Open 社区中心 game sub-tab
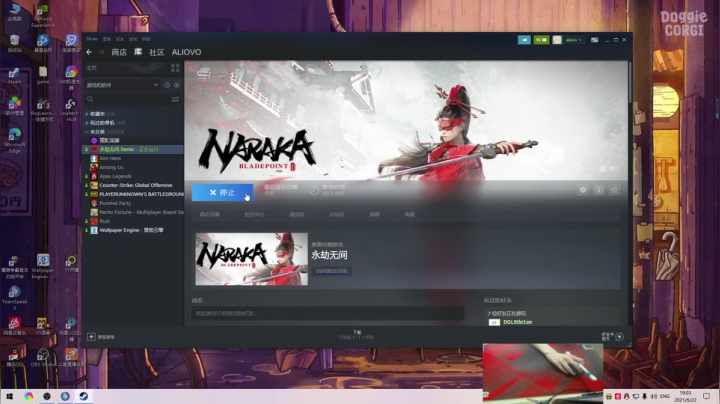The height and width of the screenshot is (404, 720). [254, 214]
